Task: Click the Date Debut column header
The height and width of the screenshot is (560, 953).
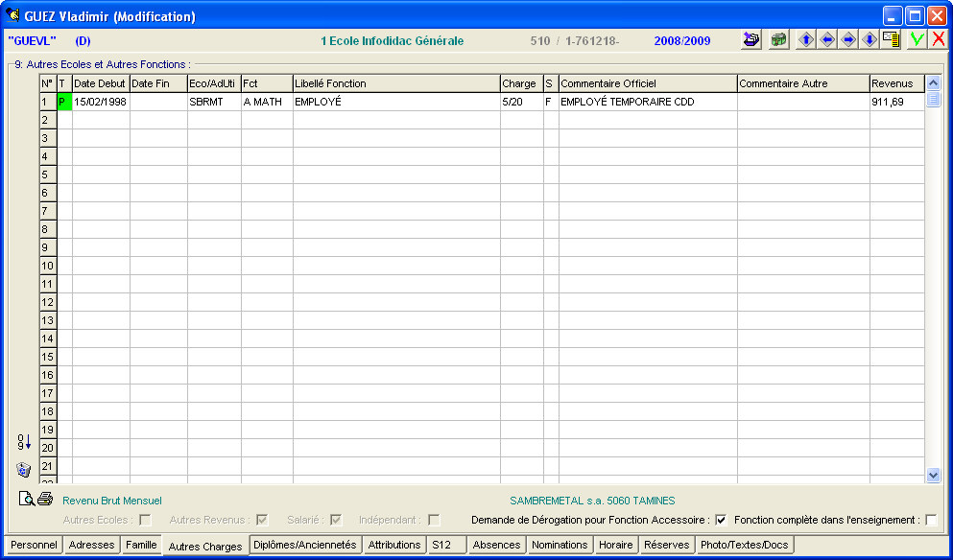Action: (x=101, y=83)
